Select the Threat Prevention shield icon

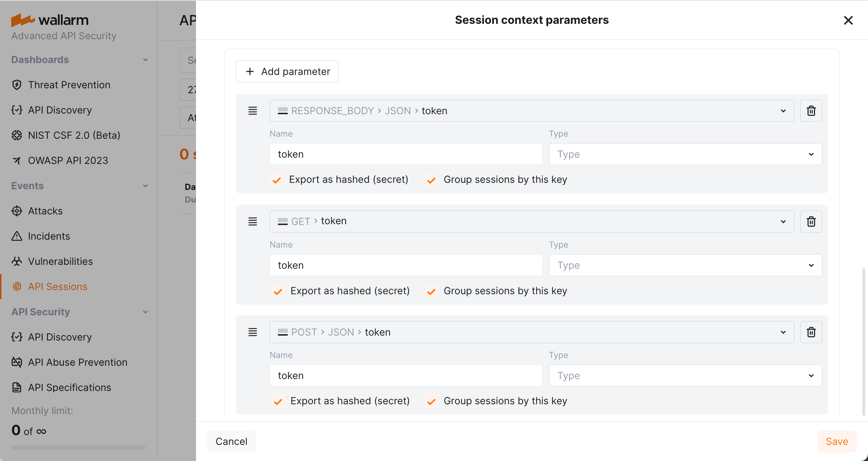17,85
